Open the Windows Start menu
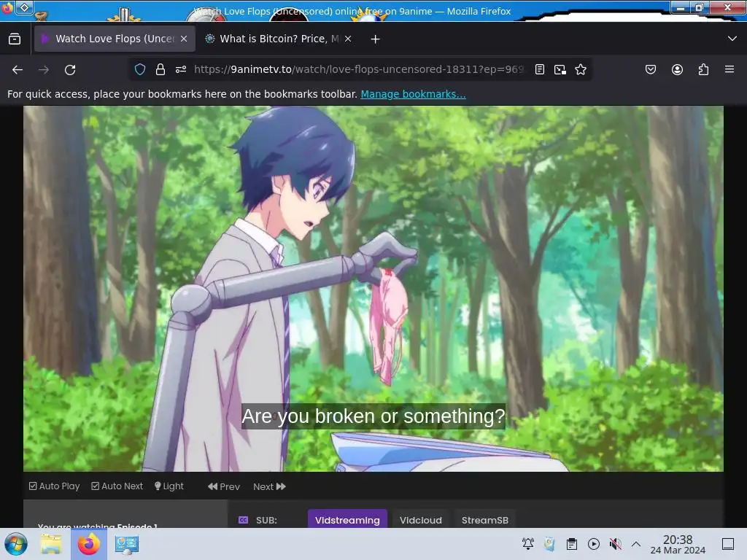 16,544
